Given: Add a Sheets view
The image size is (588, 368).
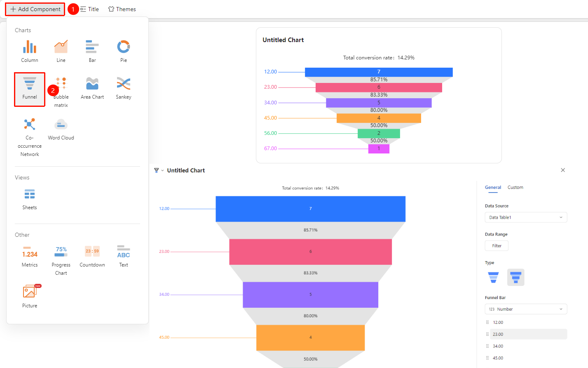Looking at the screenshot, I should pyautogui.click(x=30, y=194).
